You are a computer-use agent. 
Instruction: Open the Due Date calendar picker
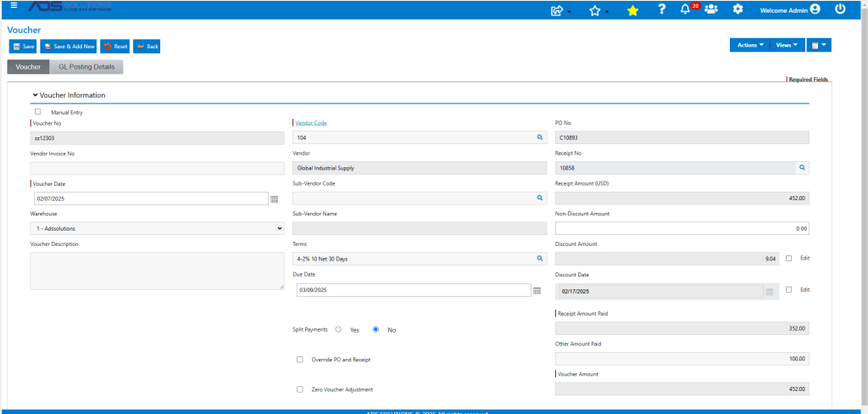coord(537,290)
